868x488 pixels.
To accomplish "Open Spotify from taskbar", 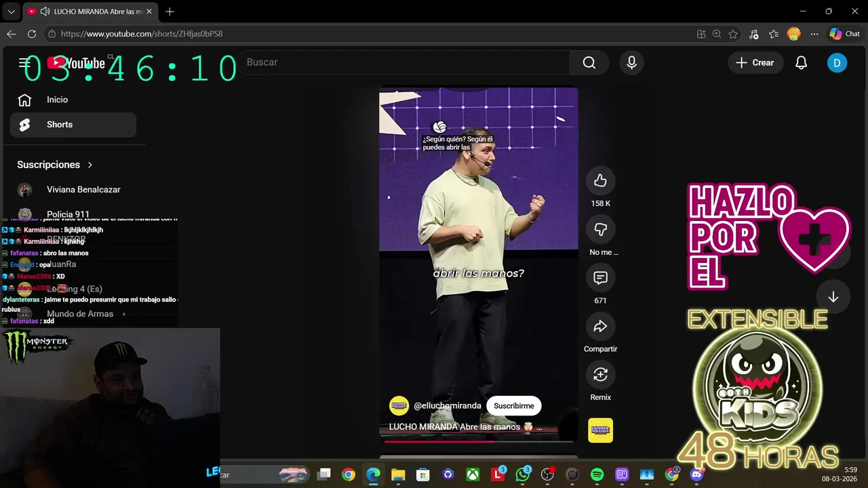I will pyautogui.click(x=597, y=474).
